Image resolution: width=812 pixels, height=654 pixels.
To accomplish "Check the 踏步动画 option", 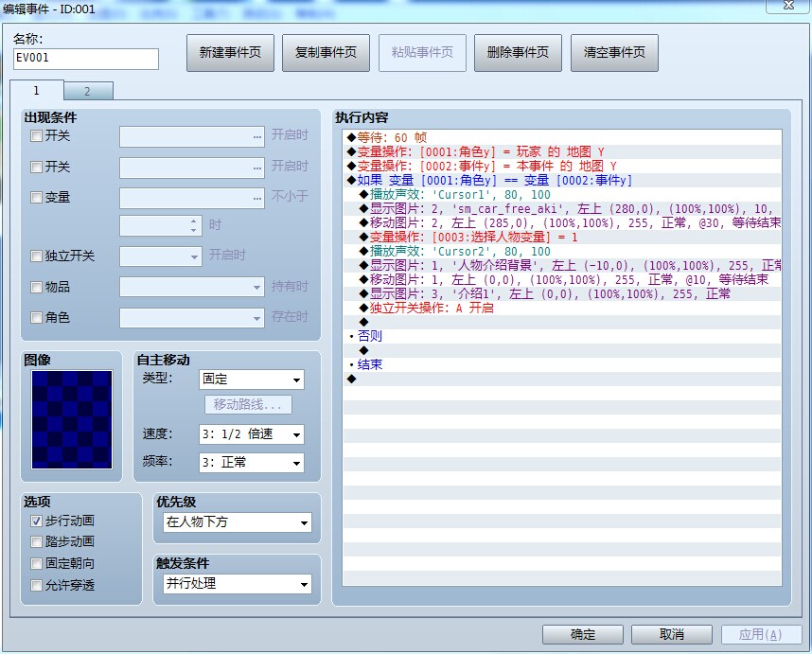I will pos(36,542).
